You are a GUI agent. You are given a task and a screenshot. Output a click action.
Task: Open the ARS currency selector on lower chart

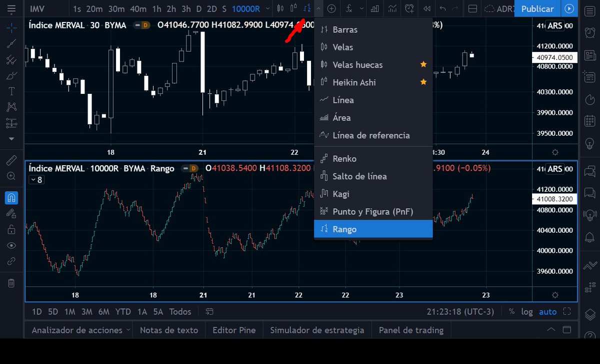coord(555,169)
